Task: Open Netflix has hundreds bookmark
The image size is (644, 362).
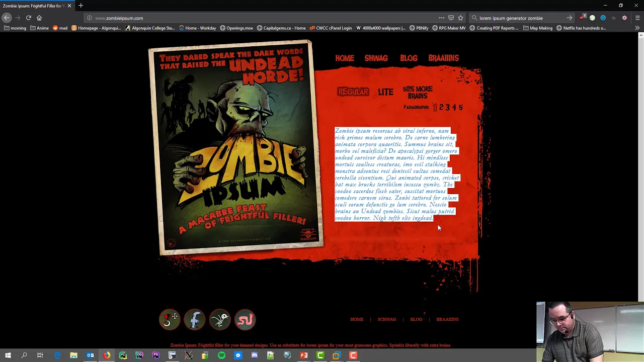Action: coord(581,28)
